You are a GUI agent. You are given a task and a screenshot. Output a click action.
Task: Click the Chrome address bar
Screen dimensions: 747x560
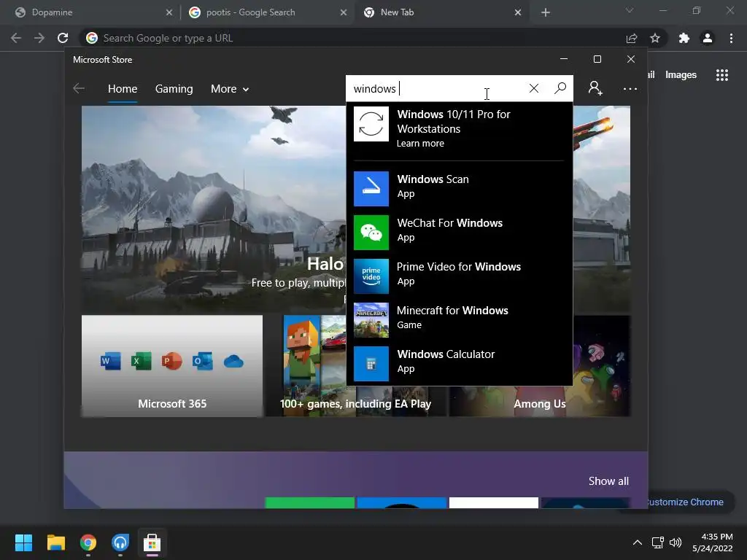[352, 38]
